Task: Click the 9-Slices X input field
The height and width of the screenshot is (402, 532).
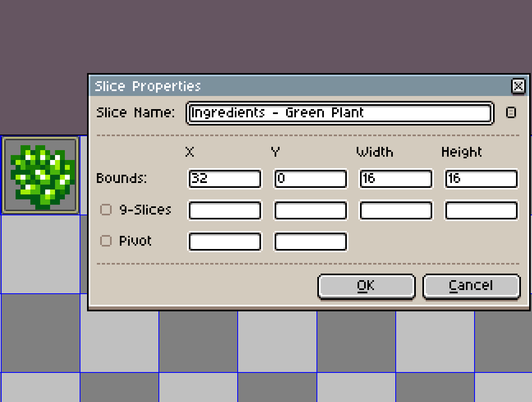Action: tap(225, 210)
